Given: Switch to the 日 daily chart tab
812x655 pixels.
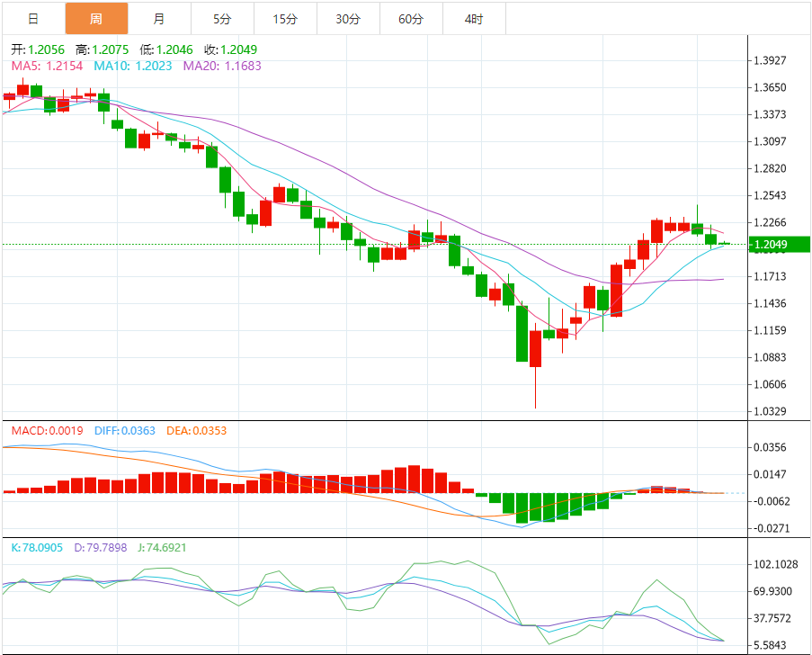Looking at the screenshot, I should point(33,18).
